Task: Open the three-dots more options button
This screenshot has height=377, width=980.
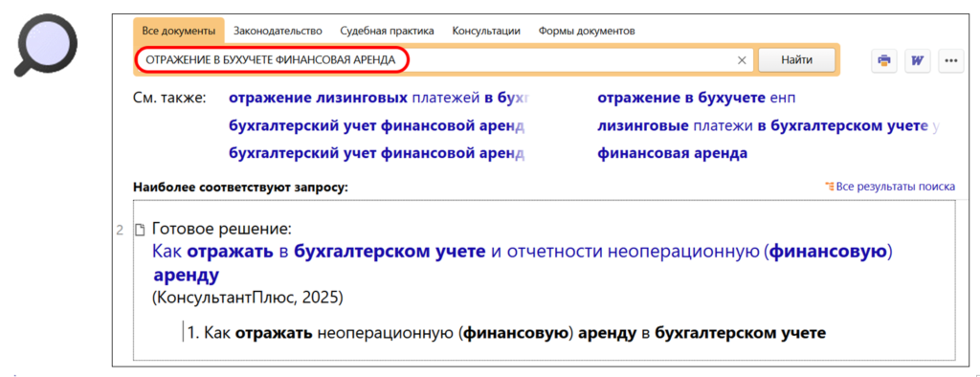Action: tap(951, 60)
